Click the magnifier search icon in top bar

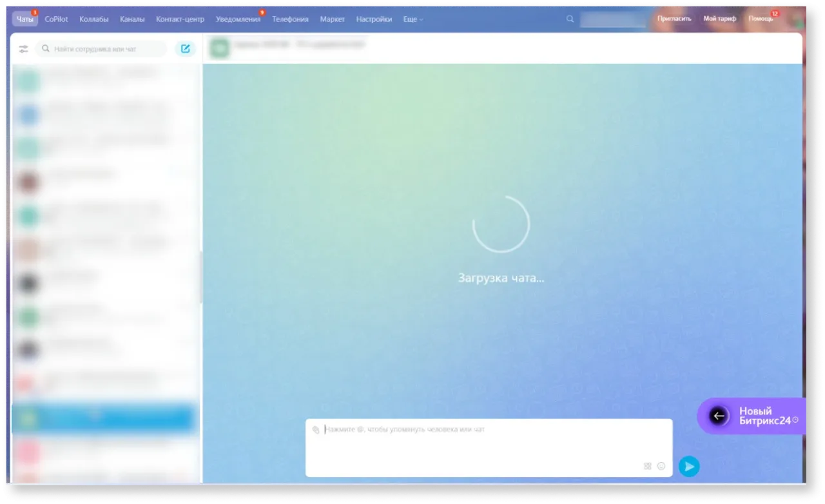click(570, 19)
